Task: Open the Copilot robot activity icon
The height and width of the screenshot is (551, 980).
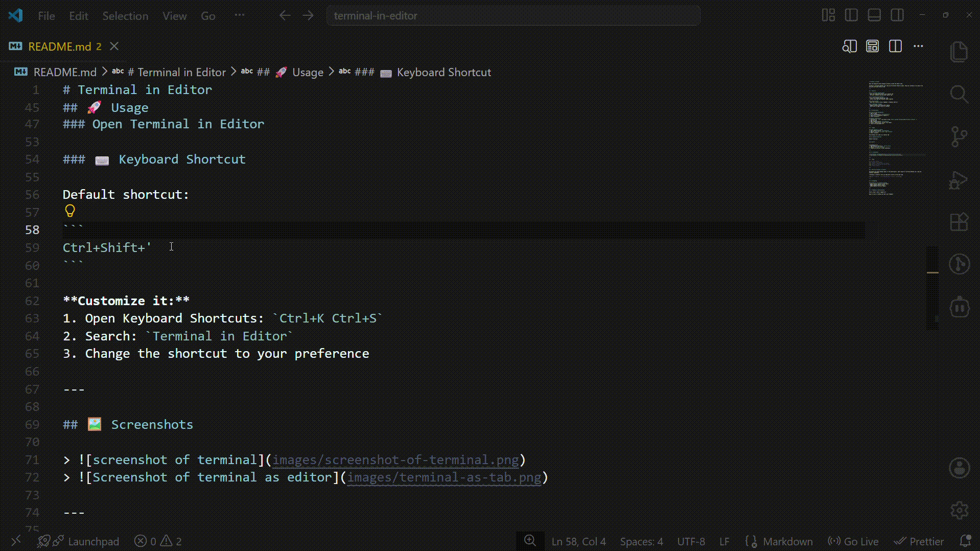Action: click(x=959, y=307)
